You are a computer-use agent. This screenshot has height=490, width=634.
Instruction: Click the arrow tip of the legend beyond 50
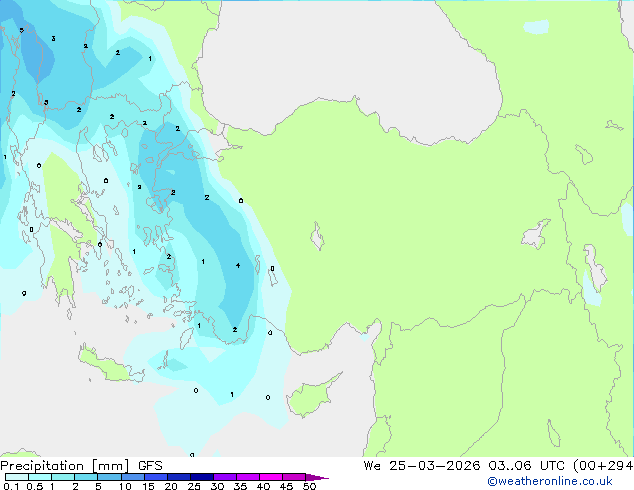click(x=317, y=477)
